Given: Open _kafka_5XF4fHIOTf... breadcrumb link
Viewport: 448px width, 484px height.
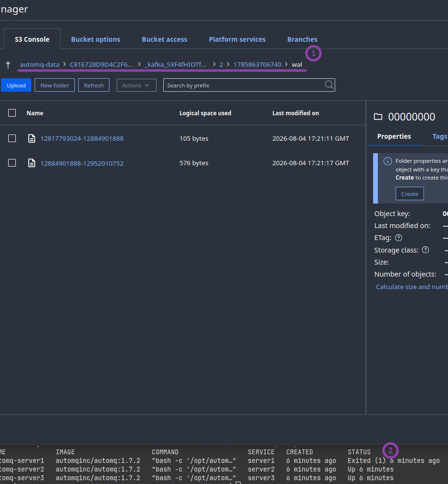Looking at the screenshot, I should tap(175, 64).
